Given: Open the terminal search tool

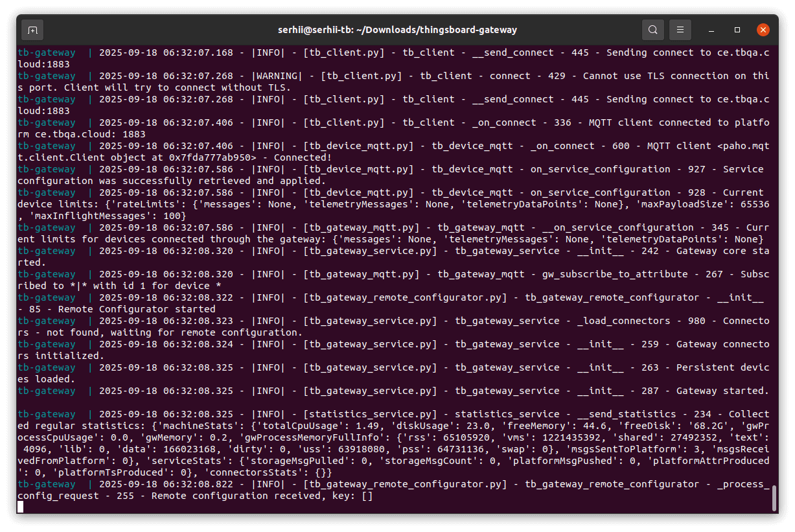Looking at the screenshot, I should (x=652, y=30).
